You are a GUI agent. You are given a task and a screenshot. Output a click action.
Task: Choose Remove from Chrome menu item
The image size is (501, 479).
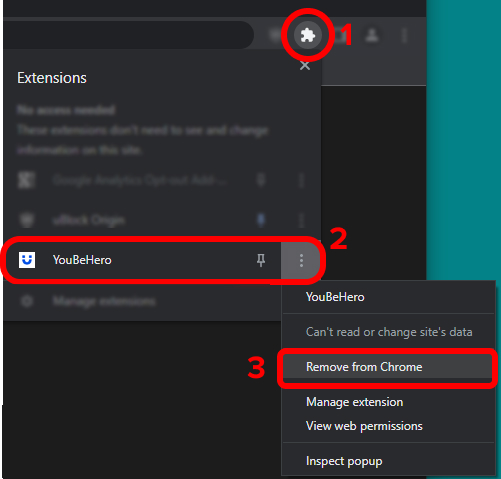tap(387, 367)
